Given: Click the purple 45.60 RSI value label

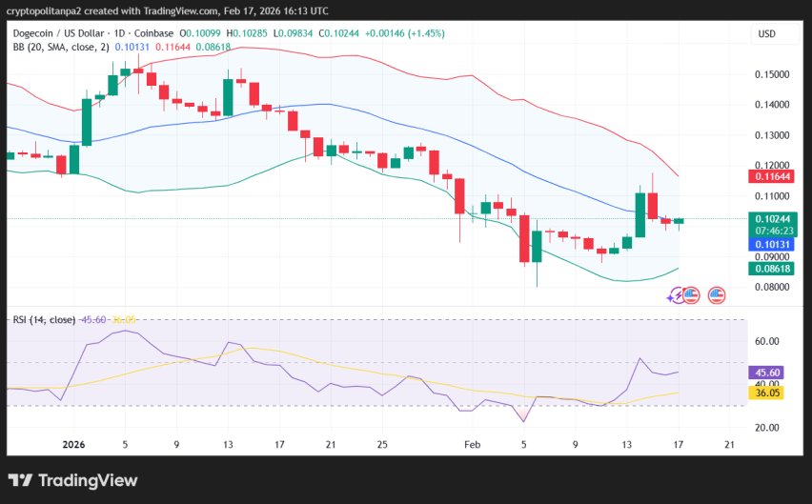Looking at the screenshot, I should pos(767,373).
